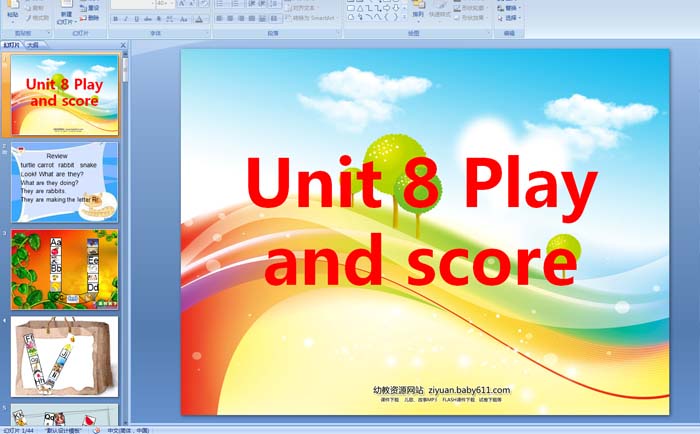Click the Align Text (对齐文本) button
Screen dimensions: 700x434
coord(304,8)
